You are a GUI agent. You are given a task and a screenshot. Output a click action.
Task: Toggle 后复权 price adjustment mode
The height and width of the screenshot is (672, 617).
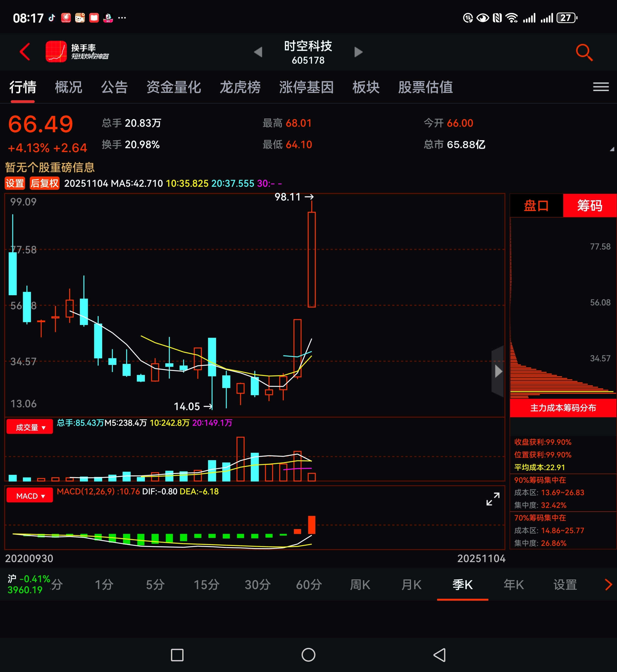pos(44,183)
